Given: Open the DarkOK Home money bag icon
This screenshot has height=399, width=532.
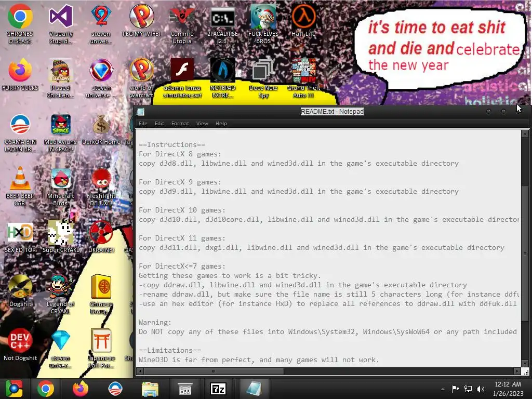Looking at the screenshot, I should tap(101, 129).
